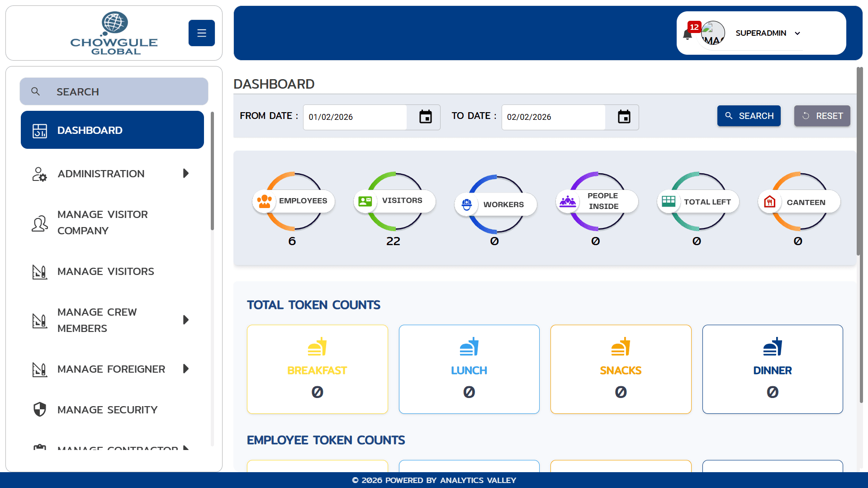
Task: Open the DASHBOARD menu item
Action: pos(112,130)
